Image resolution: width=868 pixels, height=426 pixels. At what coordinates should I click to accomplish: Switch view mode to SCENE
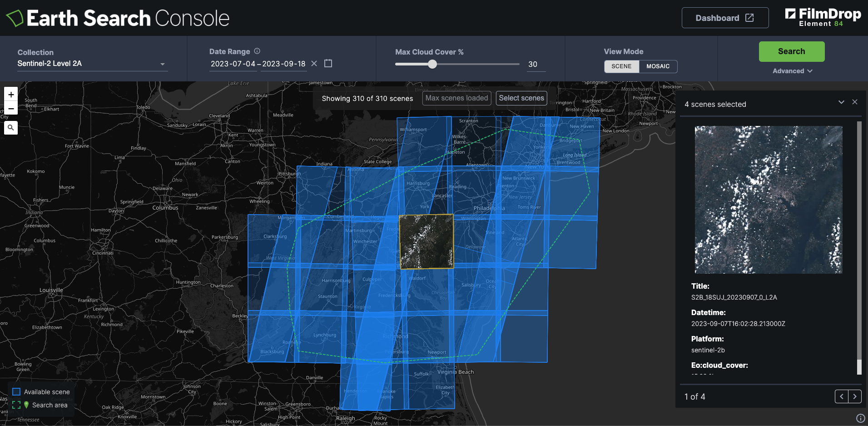(x=621, y=66)
